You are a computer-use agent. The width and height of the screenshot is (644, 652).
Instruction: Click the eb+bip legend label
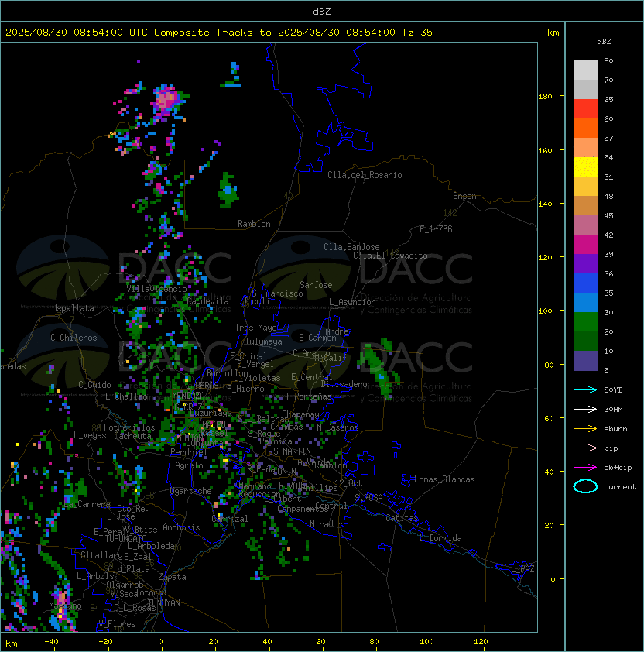pos(618,468)
